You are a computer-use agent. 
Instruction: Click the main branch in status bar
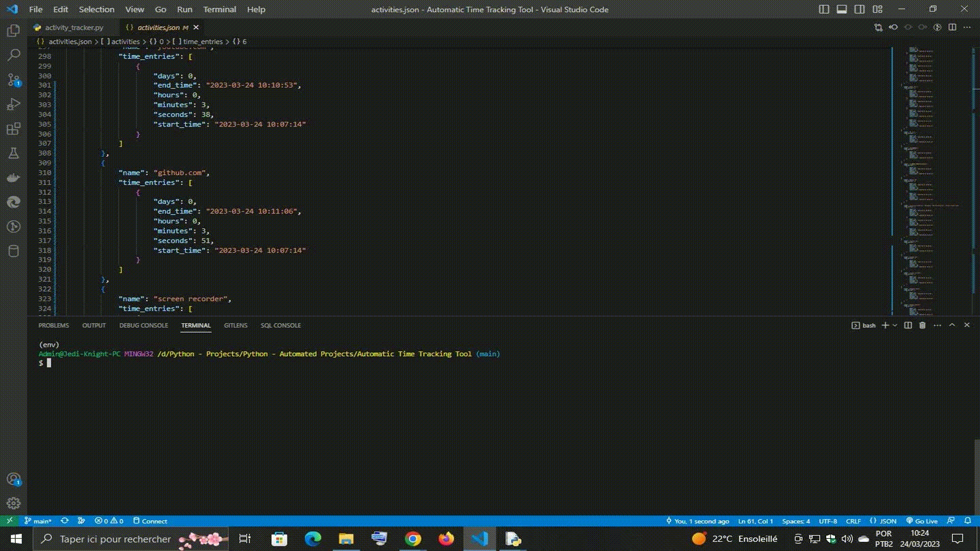tap(38, 521)
